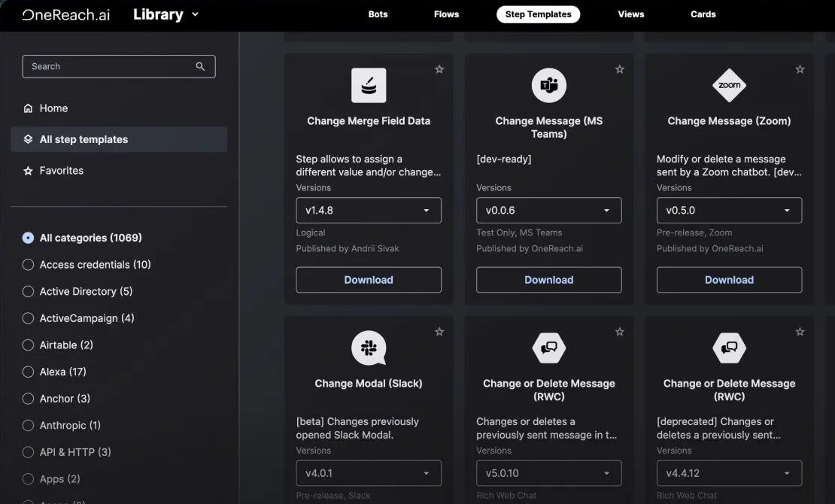Favorite the Change Merge Field Data card
Viewport: 835px width, 504px height.
(x=439, y=69)
